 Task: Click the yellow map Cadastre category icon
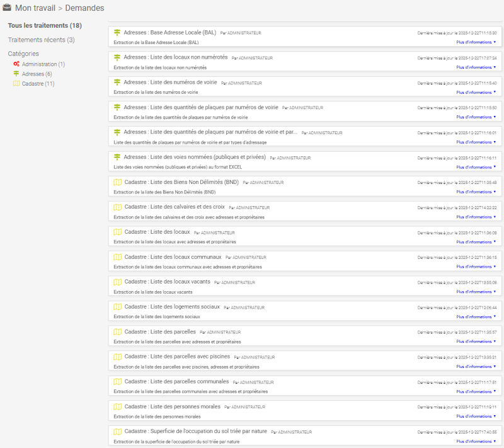16,84
